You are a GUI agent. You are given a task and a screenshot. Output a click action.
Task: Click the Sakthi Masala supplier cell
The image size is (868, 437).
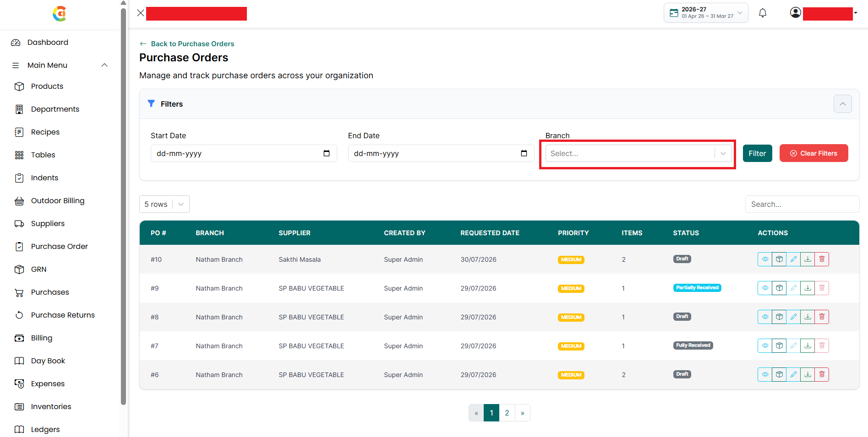coord(300,259)
